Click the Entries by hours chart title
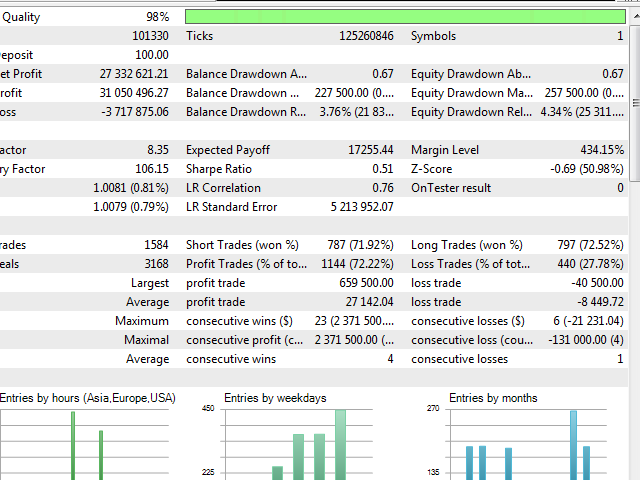Image resolution: width=640 pixels, height=480 pixels. [x=87, y=398]
